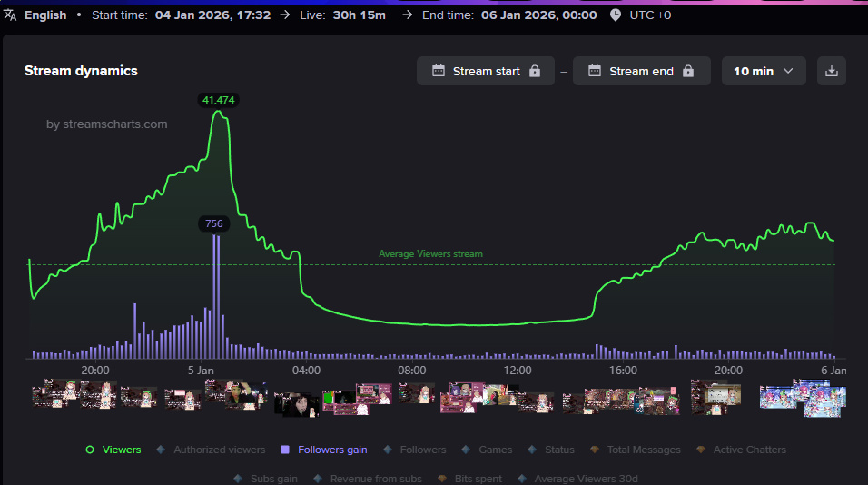Open the 10 min interval dropdown
This screenshot has width=868, height=485.
[x=764, y=71]
